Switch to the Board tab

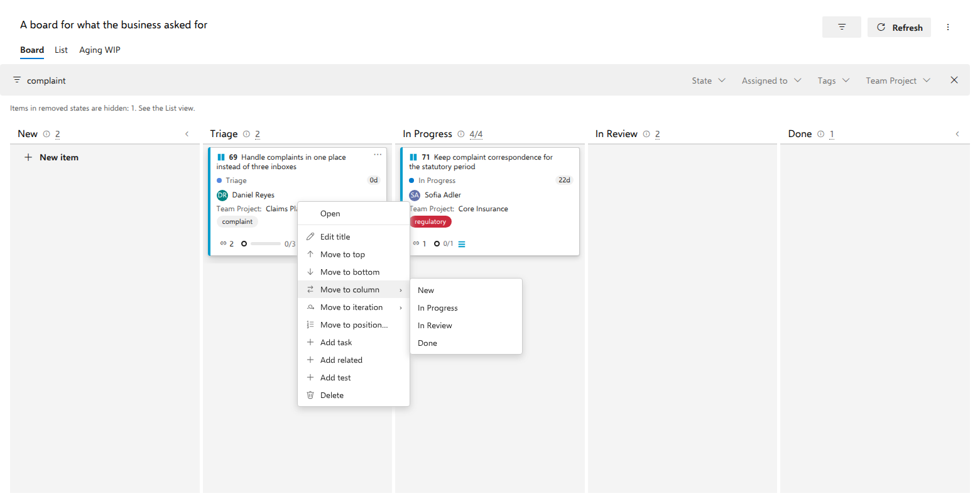(x=32, y=50)
